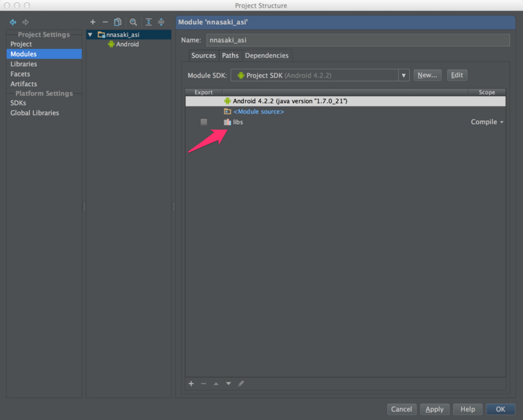
Task: Switch to the Dependencies tab
Action: click(267, 56)
